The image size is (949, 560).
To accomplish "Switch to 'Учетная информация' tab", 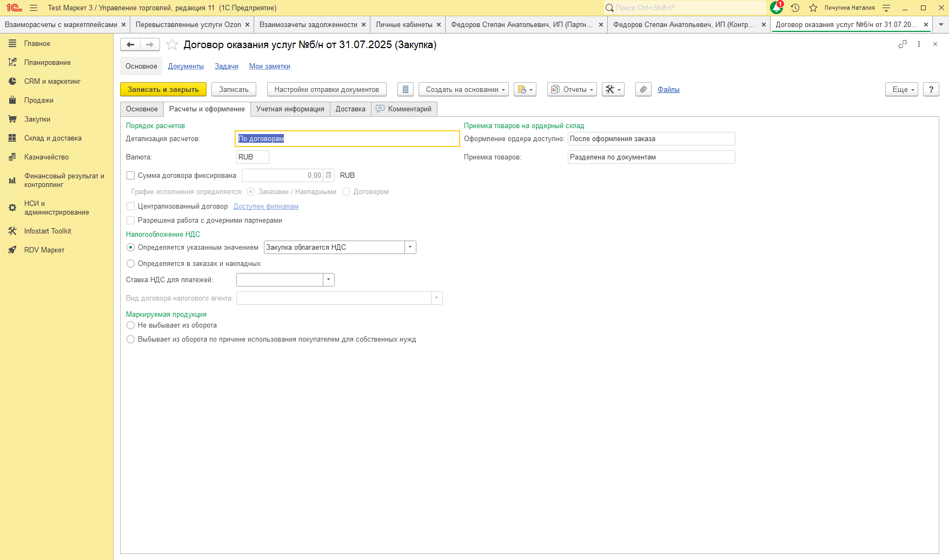I will click(290, 109).
